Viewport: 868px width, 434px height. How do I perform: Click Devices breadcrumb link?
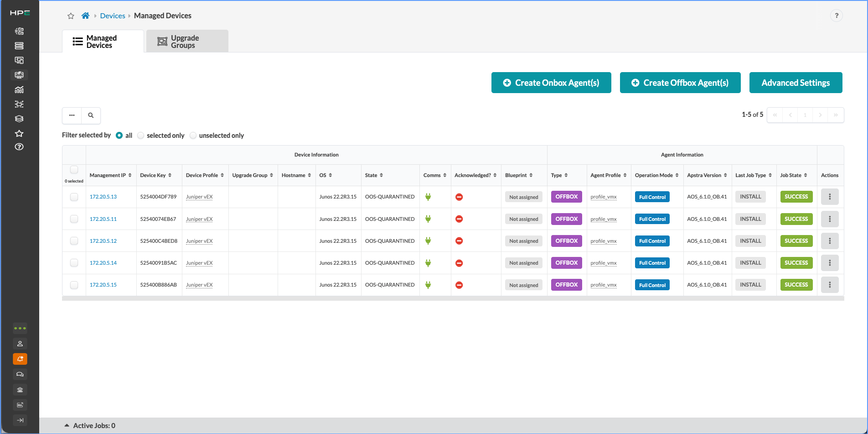[113, 16]
